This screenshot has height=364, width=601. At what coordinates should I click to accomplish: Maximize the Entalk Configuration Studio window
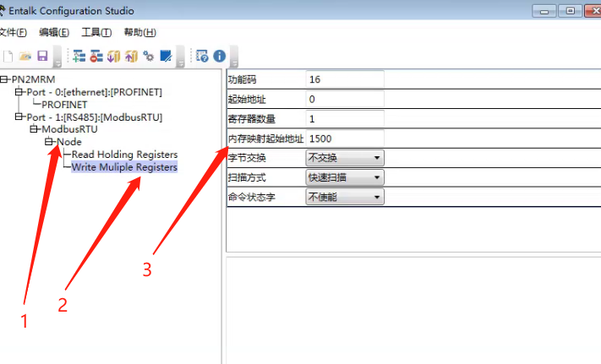click(570, 11)
